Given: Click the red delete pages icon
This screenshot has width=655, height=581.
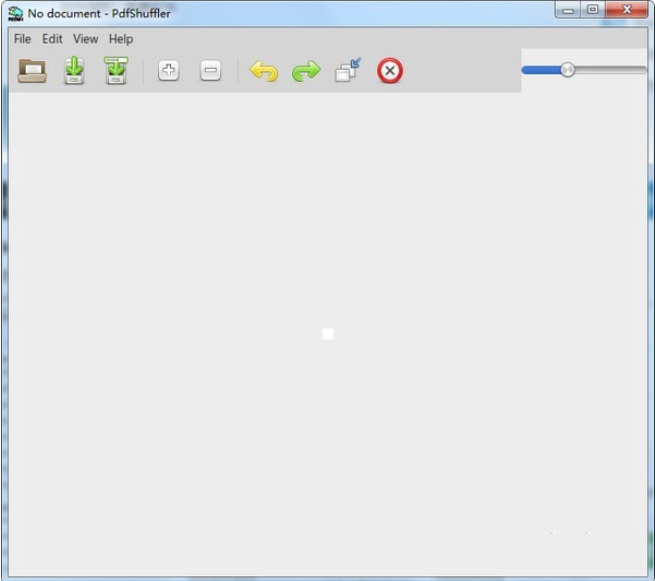Looking at the screenshot, I should tap(390, 71).
